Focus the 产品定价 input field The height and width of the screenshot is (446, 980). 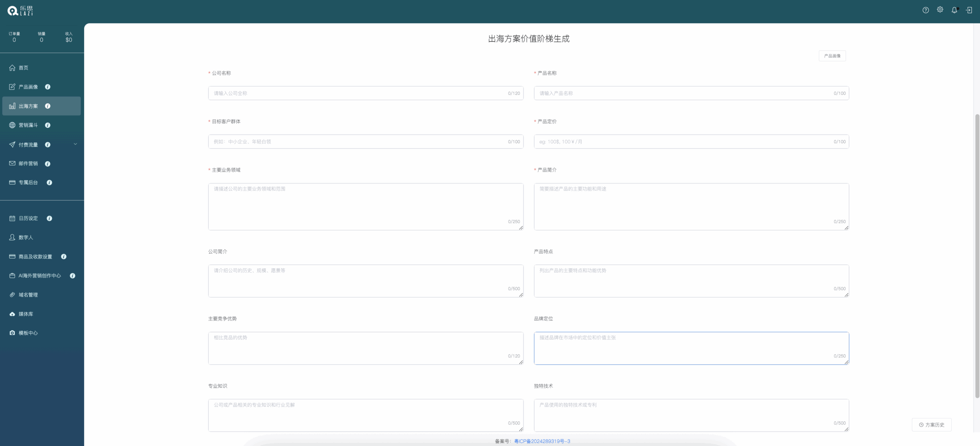(691, 142)
